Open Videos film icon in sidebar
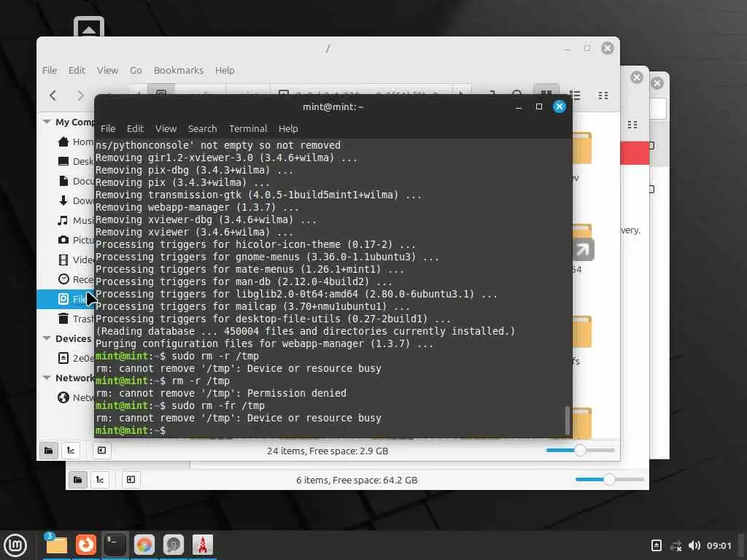This screenshot has height=560, width=747. click(x=63, y=260)
